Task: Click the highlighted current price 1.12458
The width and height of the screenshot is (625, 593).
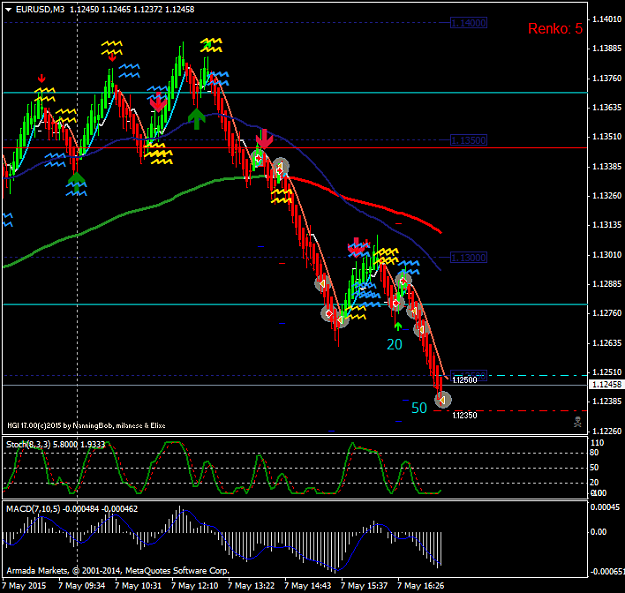Action: coord(607,385)
